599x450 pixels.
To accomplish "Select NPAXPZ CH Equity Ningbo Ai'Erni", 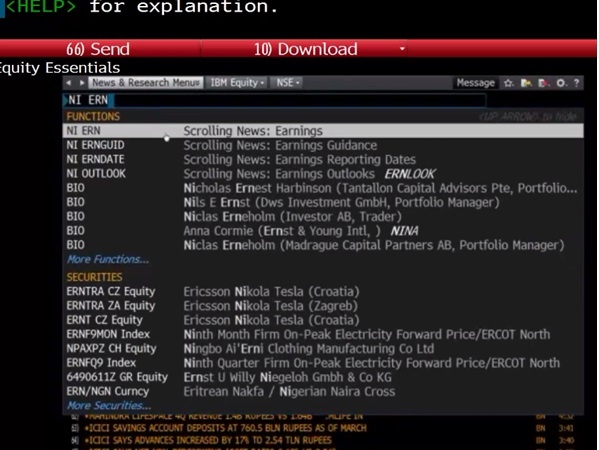I will [323, 348].
